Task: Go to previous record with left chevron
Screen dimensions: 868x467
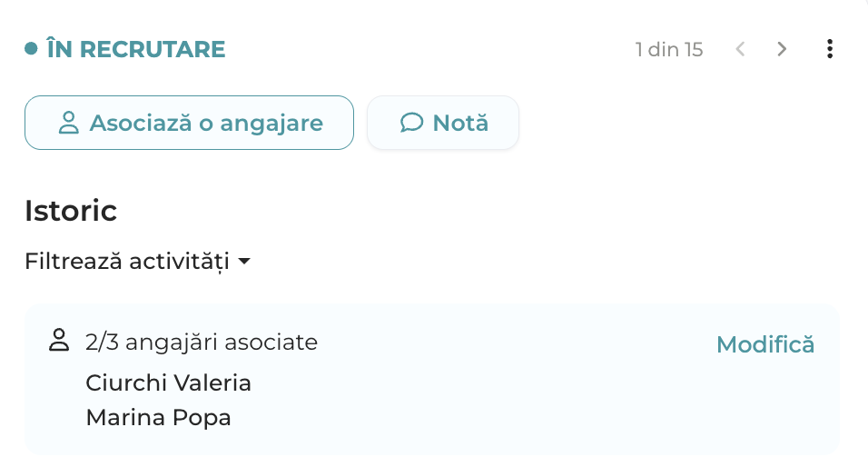Action: pos(740,49)
